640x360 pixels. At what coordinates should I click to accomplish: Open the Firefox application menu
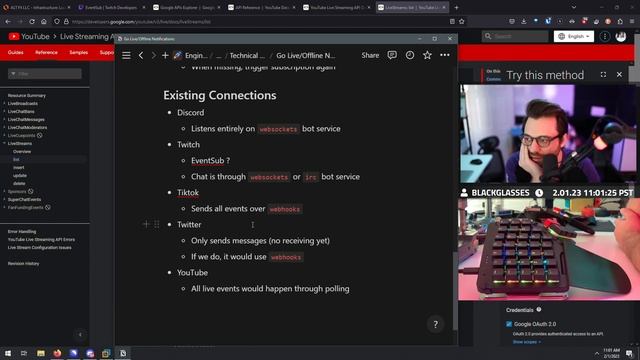(632, 21)
